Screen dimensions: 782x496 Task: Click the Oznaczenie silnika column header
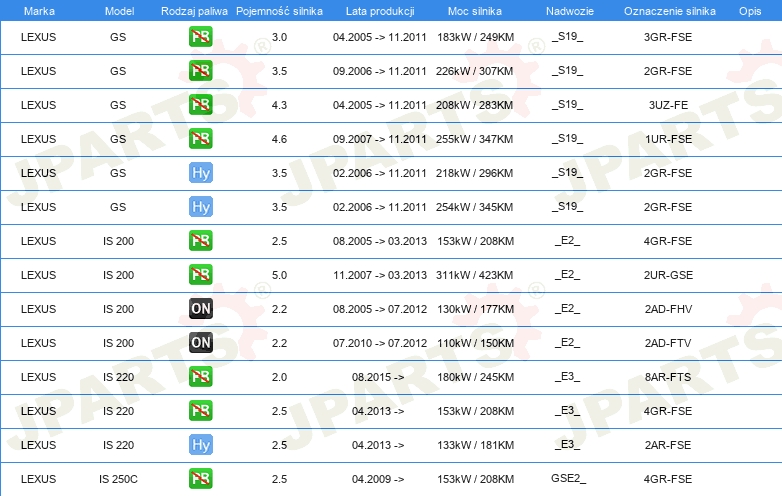[669, 11]
